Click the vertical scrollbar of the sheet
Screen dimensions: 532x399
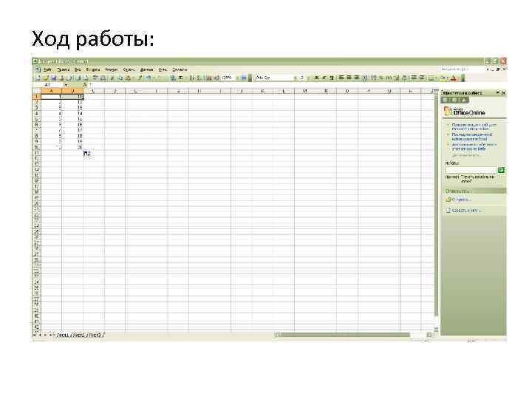[437, 211]
